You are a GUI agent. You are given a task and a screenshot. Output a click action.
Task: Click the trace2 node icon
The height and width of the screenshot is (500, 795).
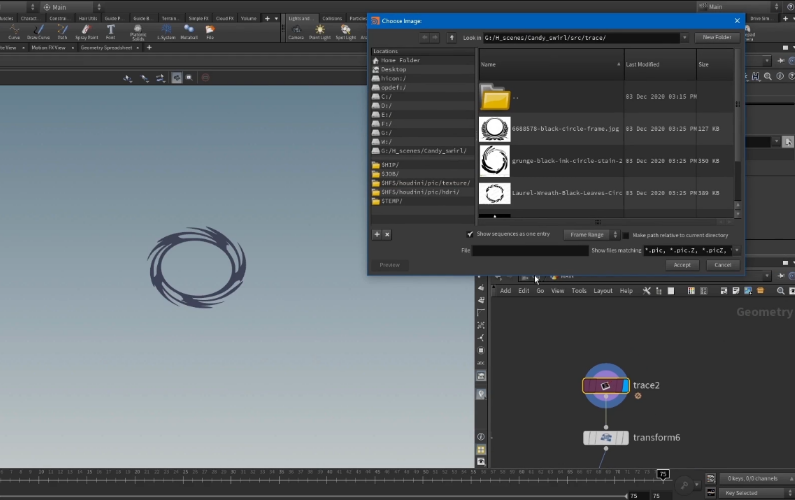point(605,385)
